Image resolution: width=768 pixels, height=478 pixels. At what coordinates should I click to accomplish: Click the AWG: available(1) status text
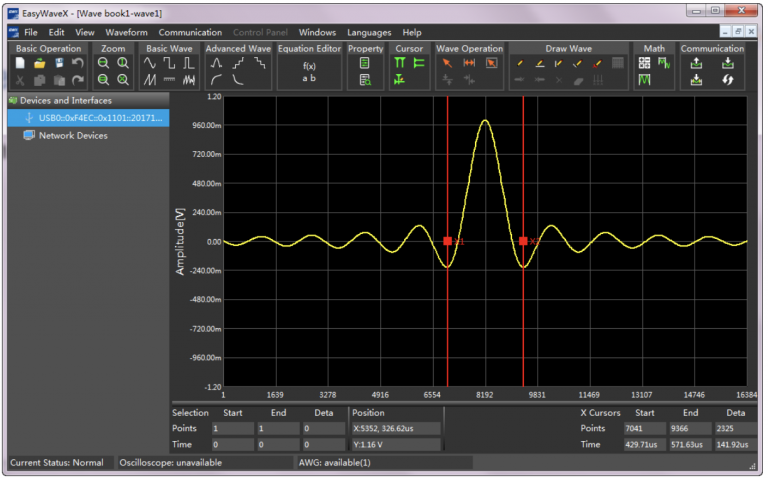335,463
